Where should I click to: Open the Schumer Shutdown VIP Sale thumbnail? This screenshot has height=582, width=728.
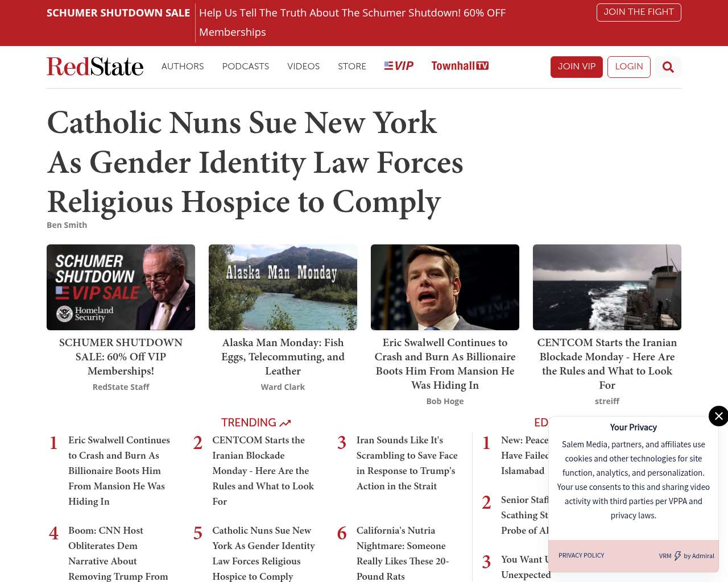tap(121, 287)
